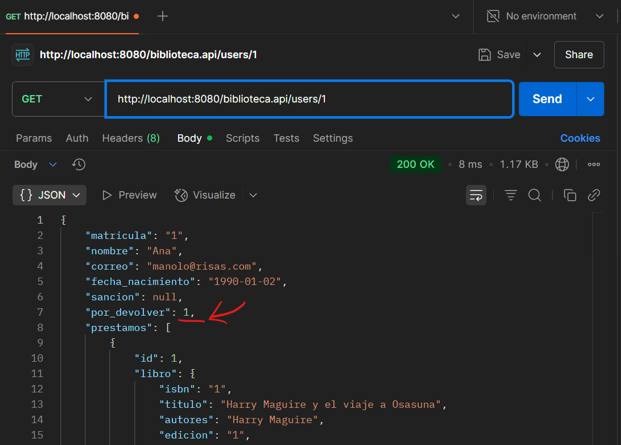Open the response Body section dropdown
The image size is (621, 445).
point(35,164)
